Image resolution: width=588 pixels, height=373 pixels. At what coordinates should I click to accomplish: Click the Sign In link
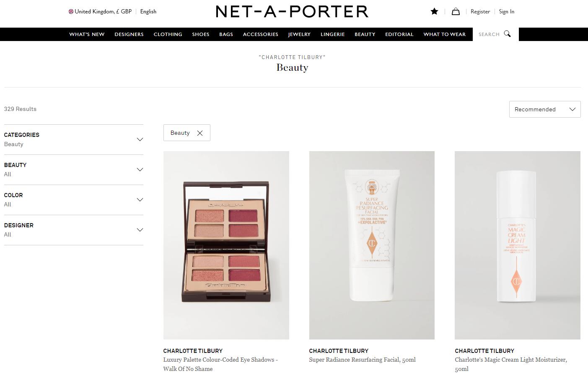click(506, 12)
